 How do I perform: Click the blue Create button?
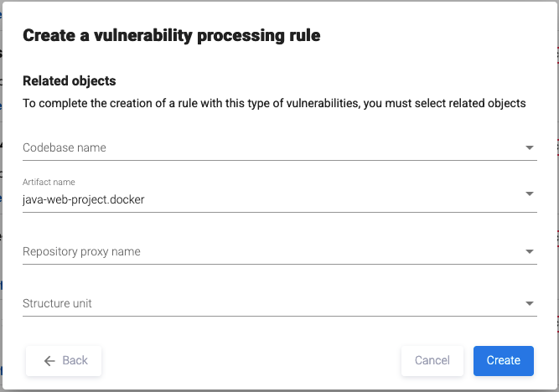coord(504,360)
